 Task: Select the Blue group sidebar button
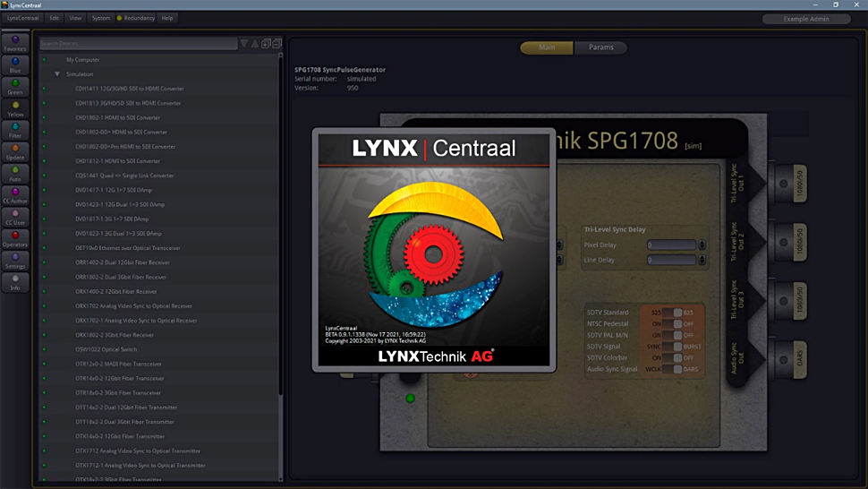[15, 64]
